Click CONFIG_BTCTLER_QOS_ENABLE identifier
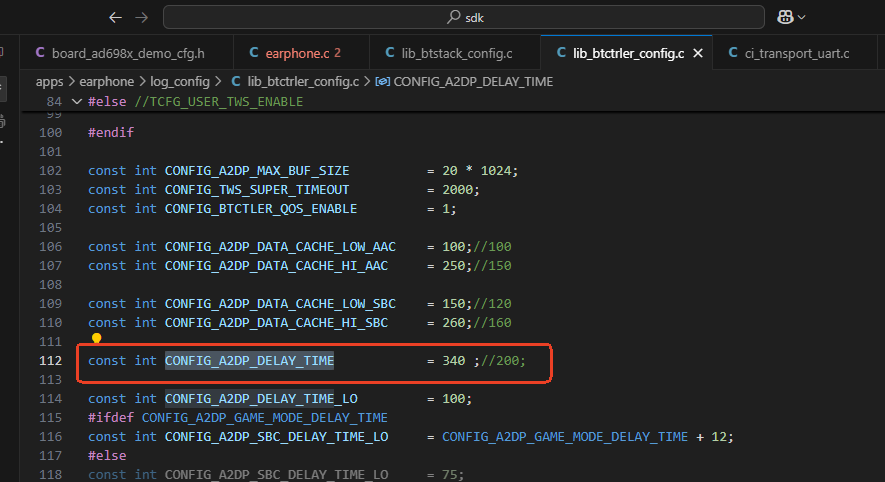The image size is (885, 482). point(261,209)
